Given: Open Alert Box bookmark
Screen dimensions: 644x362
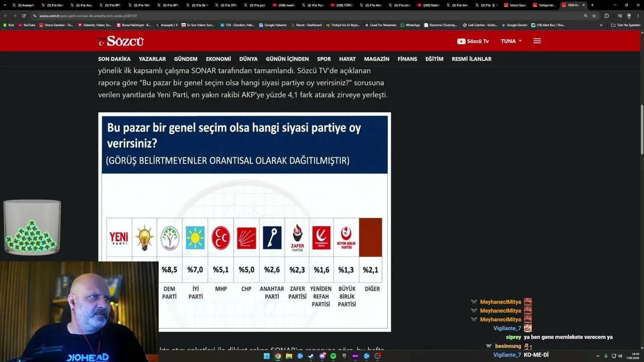Looking at the screenshot, I should click(548, 25).
